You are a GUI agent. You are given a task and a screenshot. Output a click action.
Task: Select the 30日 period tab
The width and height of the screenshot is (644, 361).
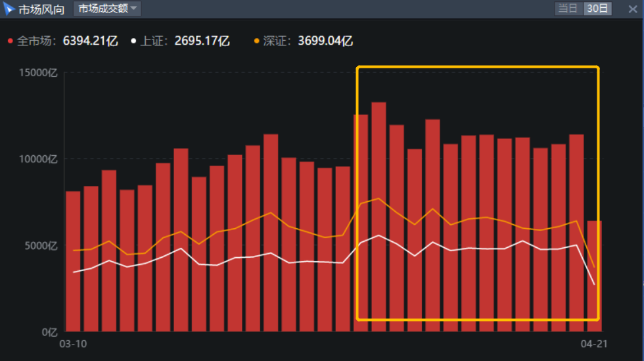point(597,9)
